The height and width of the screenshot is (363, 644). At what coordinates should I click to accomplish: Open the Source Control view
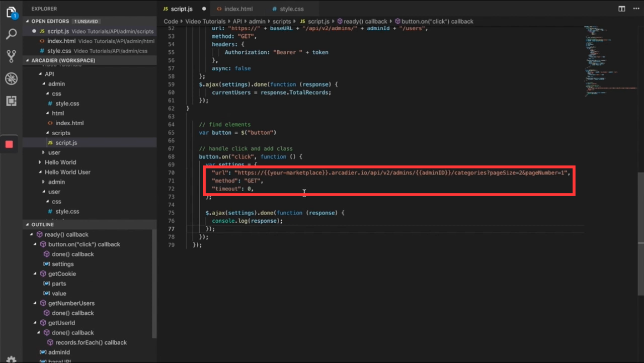[11, 56]
